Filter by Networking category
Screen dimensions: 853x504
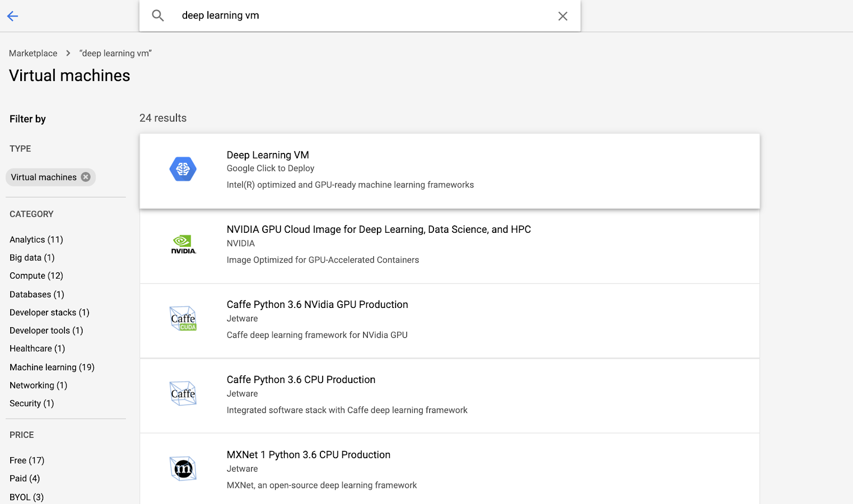tap(38, 386)
